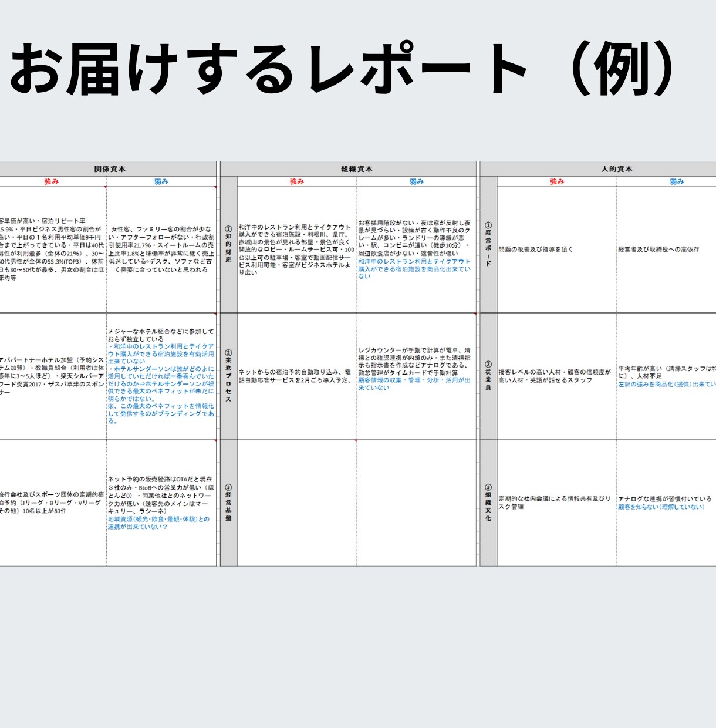This screenshot has height=728, width=716.
Task: Click 弱み column header under 人的資本
Action: (667, 181)
